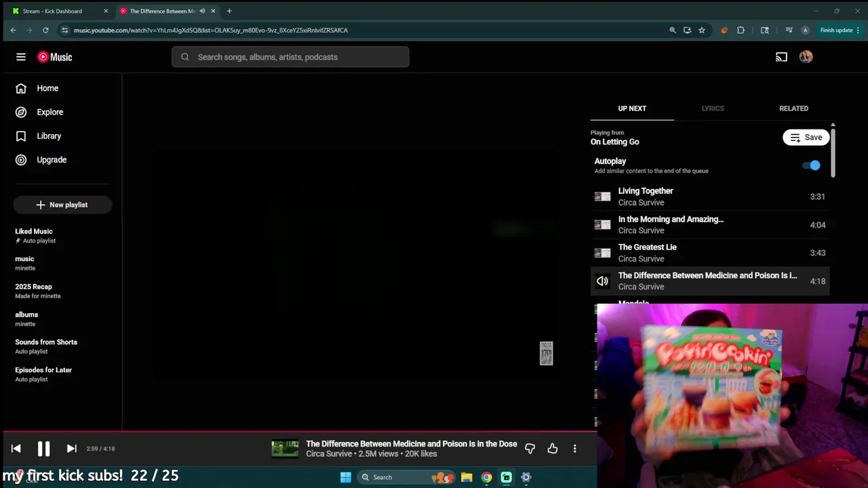Create a New playlist
Image resolution: width=868 pixels, height=488 pixels.
click(62, 205)
